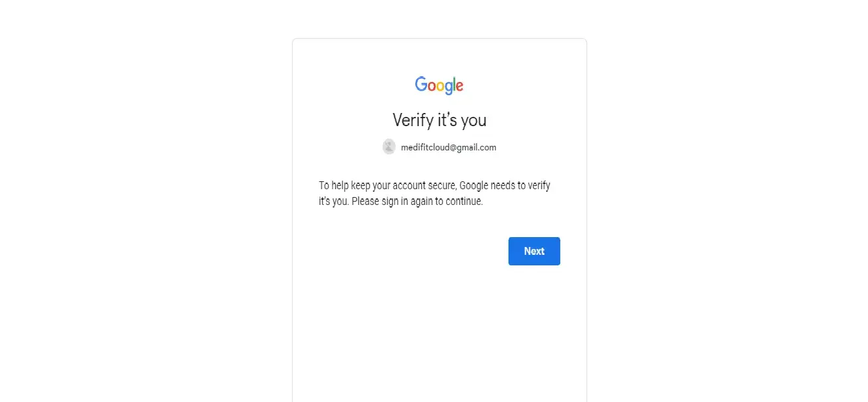Click the red first o in the Google logo

(431, 86)
